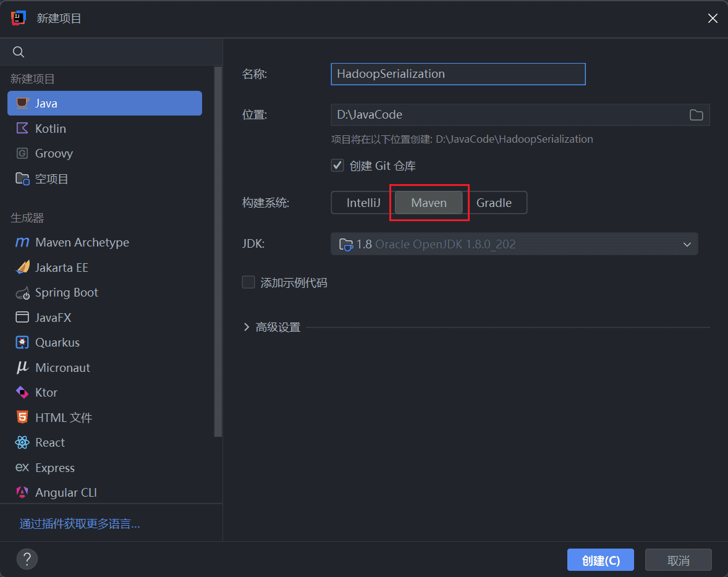Click the 创建(C) button
The image size is (728, 577).
coord(600,560)
